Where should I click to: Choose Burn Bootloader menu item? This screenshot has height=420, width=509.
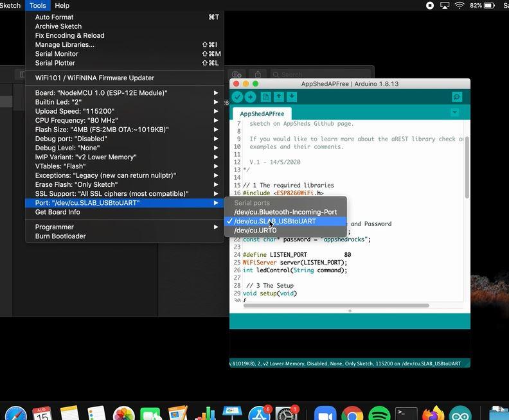(x=124, y=236)
